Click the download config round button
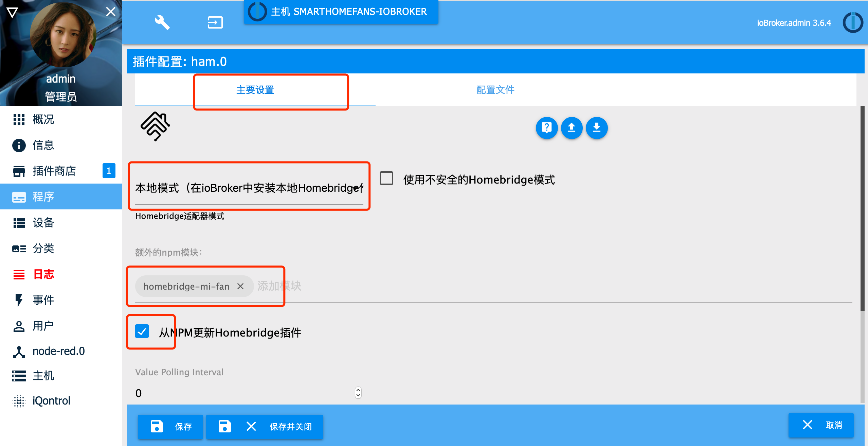868x446 pixels. pos(597,128)
